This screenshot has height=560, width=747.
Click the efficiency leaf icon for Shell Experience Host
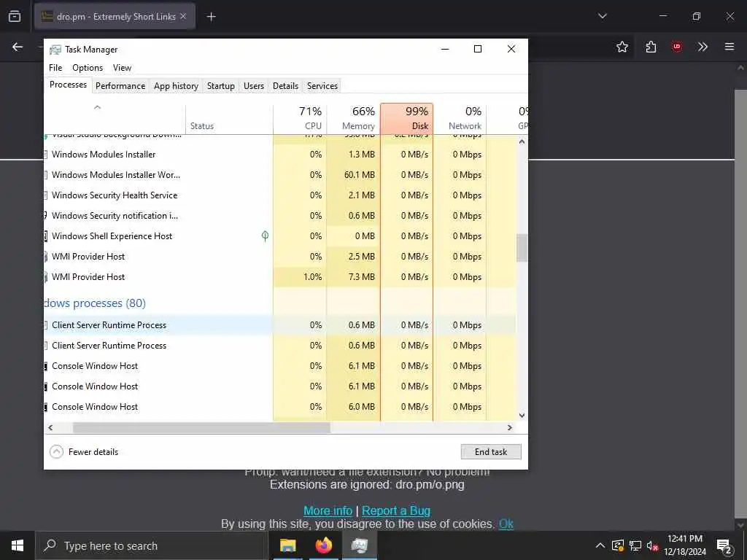pos(266,236)
